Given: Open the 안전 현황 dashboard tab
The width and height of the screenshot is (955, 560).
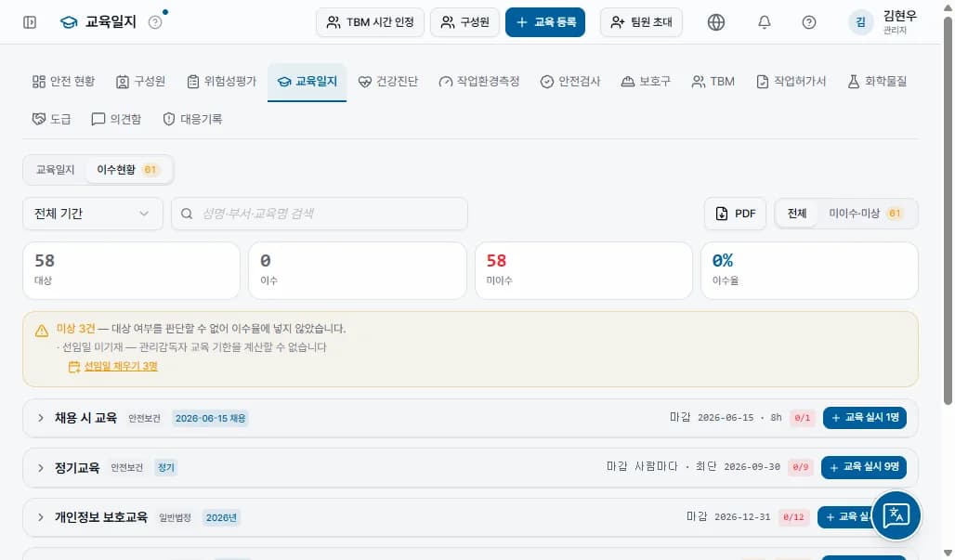Looking at the screenshot, I should [63, 82].
